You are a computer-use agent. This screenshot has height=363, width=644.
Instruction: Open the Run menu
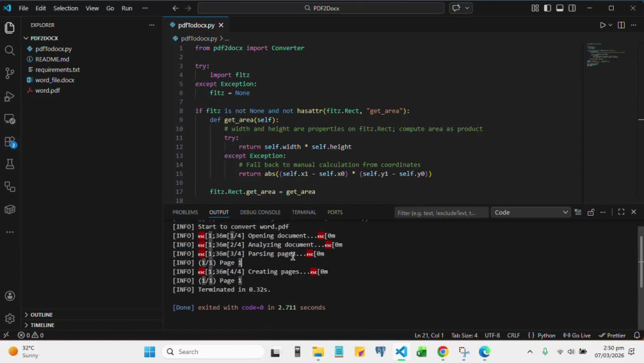pos(127,8)
